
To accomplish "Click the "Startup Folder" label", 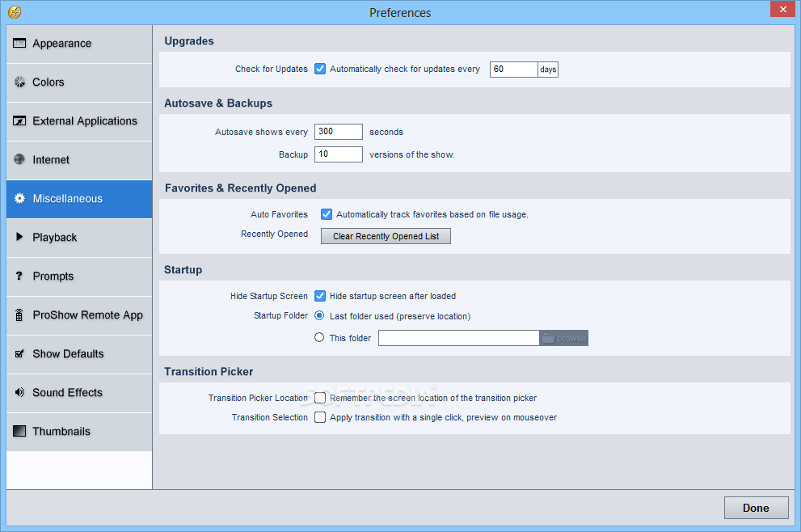I will (x=280, y=316).
